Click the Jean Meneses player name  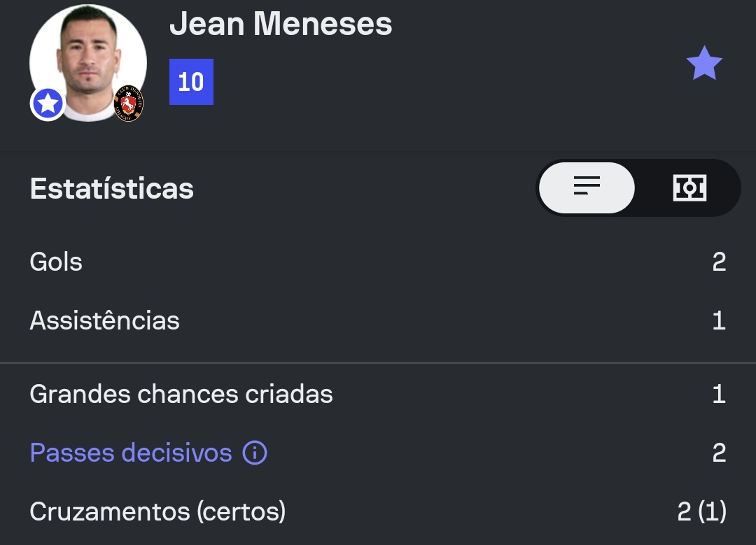[x=281, y=24]
